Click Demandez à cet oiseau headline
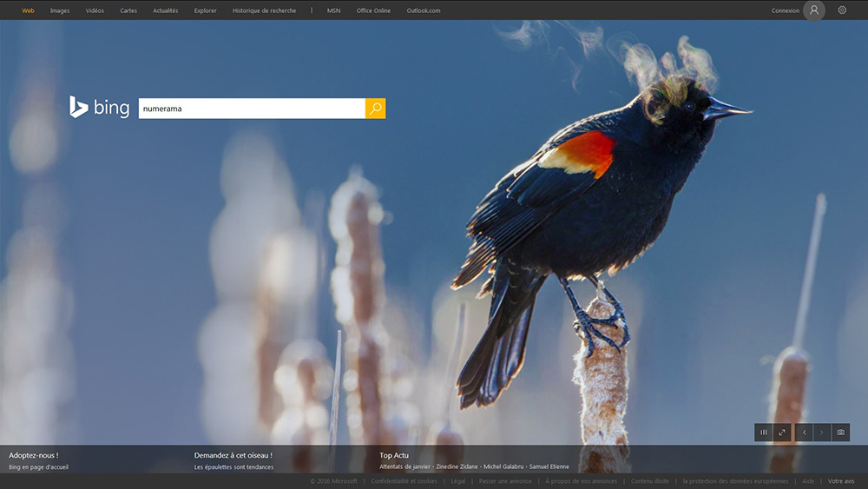This screenshot has height=489, width=868. [233, 455]
